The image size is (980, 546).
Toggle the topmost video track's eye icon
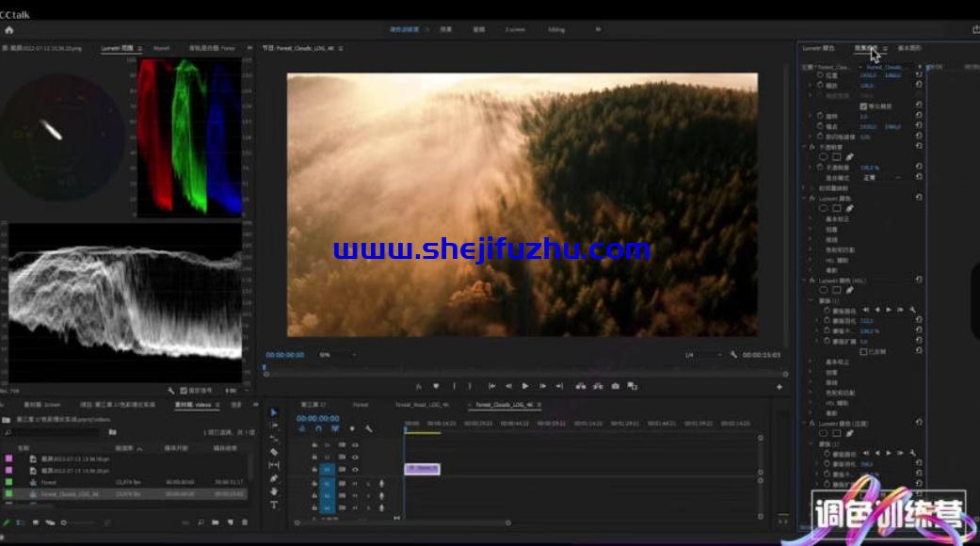[x=355, y=445]
